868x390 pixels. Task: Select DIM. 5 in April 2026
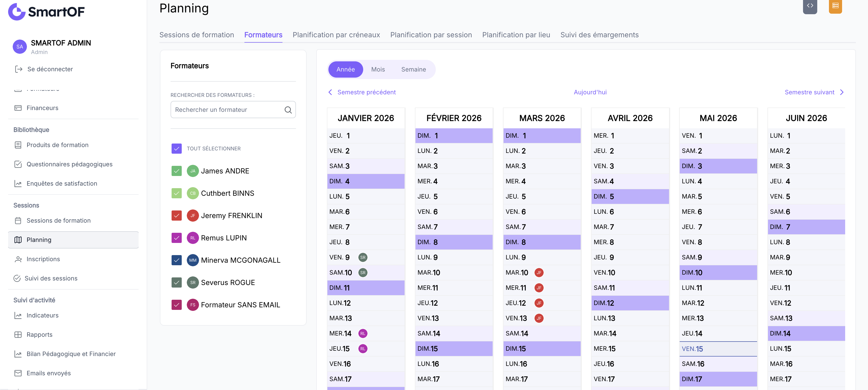(630, 196)
